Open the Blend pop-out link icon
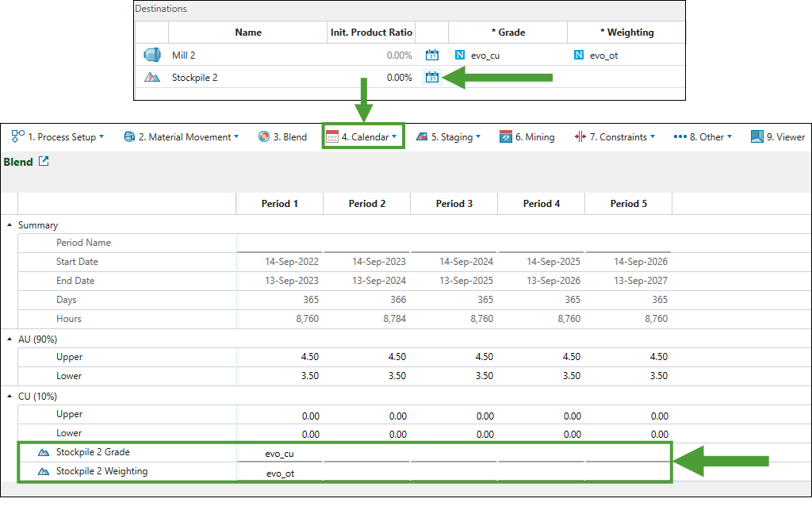The image size is (812, 510). coord(44,162)
